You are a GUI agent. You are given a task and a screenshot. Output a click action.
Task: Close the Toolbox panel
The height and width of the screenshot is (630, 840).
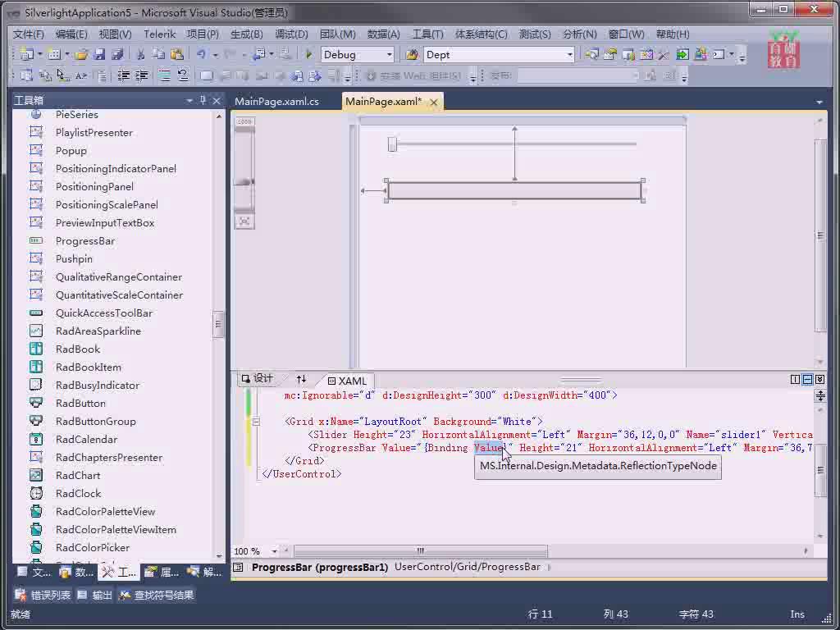pos(217,100)
